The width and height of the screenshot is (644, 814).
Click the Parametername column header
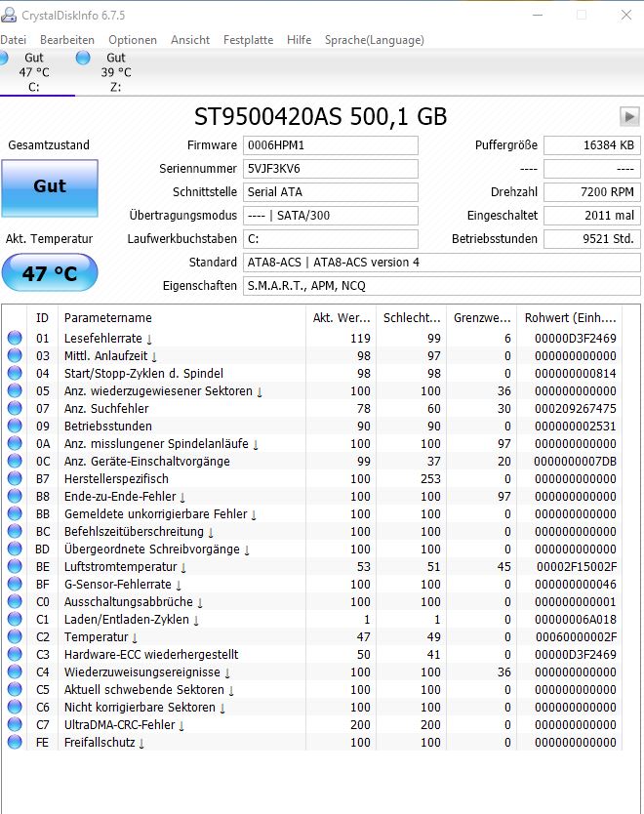point(181,318)
